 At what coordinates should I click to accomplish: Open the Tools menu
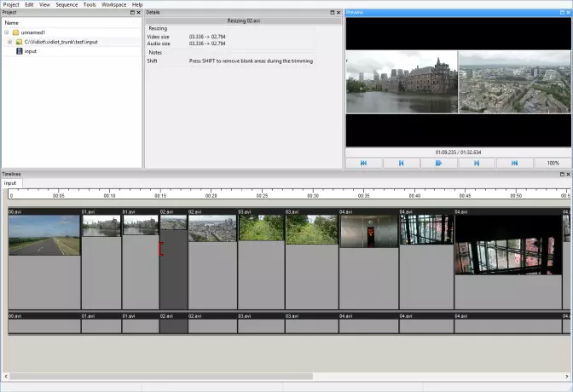coord(90,5)
